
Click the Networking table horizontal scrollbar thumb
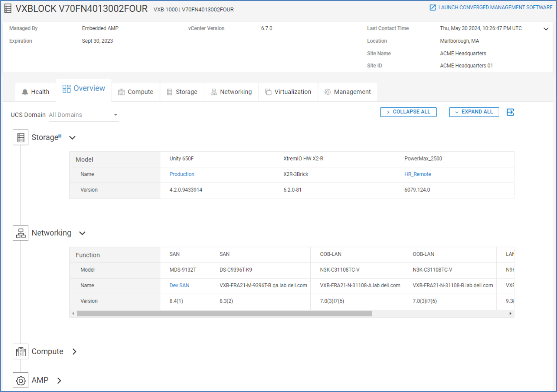[x=224, y=314]
